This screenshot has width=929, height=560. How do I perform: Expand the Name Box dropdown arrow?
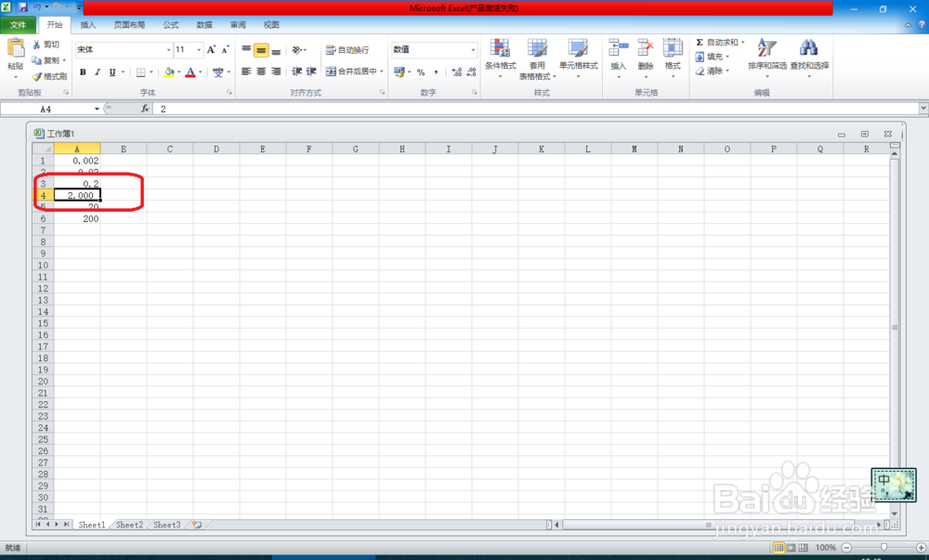click(98, 109)
